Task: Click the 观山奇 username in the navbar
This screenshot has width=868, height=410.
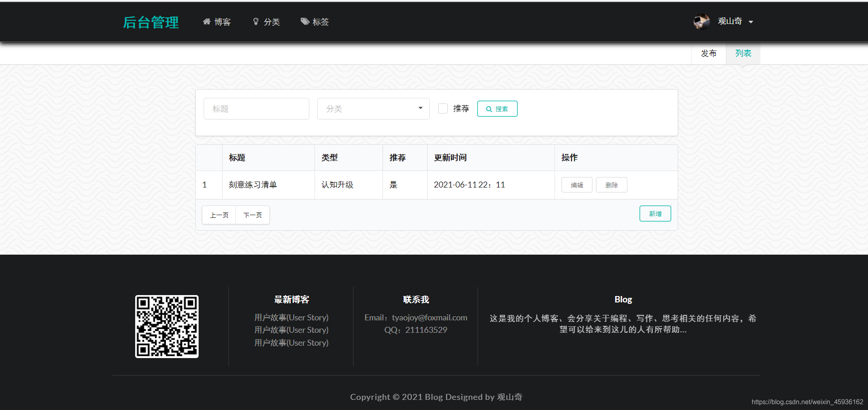Action: click(730, 21)
